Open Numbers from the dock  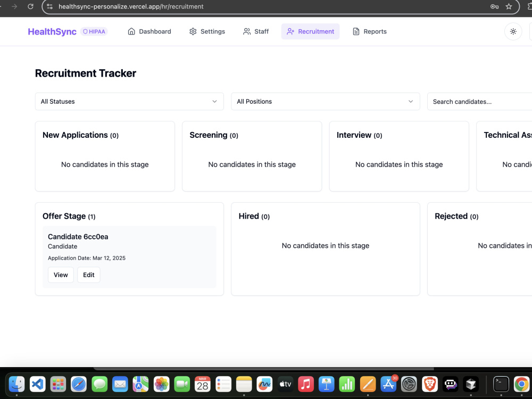point(347,385)
